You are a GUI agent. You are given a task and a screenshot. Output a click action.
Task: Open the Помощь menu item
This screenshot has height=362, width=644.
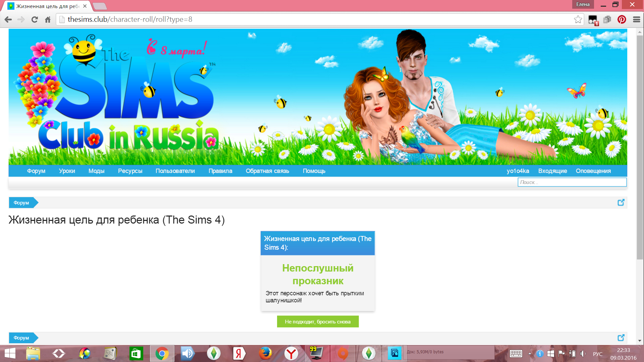[314, 171]
